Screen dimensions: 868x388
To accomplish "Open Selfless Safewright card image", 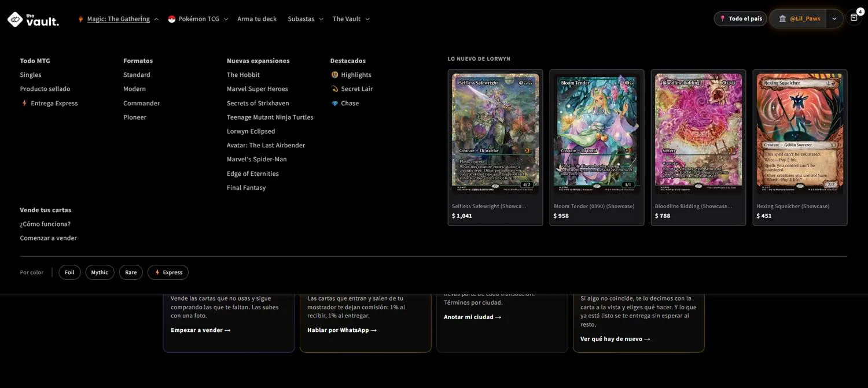I will 495,134.
